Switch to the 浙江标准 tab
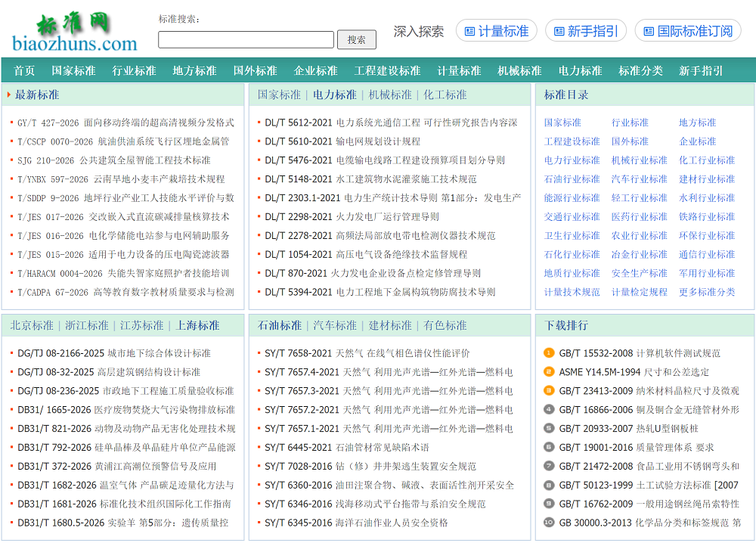This screenshot has height=543, width=756. (x=87, y=326)
